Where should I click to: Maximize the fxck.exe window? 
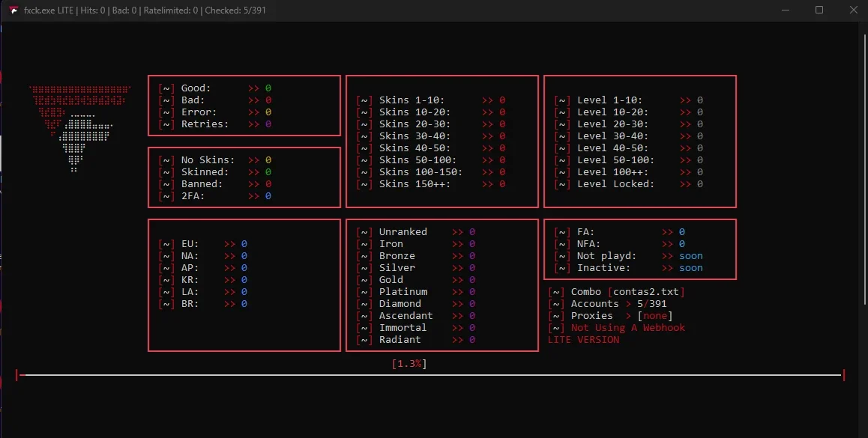(819, 10)
